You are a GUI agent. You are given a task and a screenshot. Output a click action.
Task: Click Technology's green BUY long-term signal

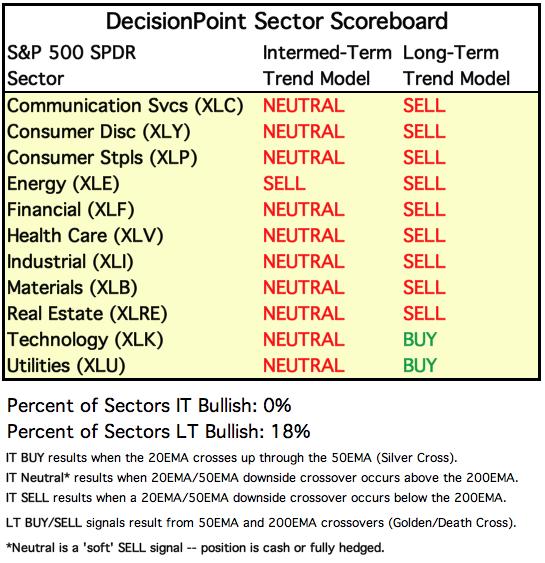click(x=420, y=340)
